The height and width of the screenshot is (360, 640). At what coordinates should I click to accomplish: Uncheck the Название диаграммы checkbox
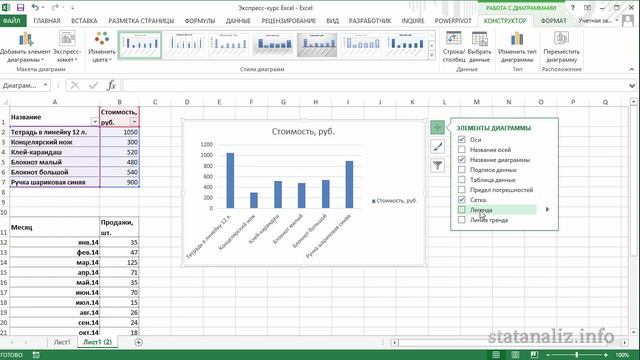tap(462, 160)
